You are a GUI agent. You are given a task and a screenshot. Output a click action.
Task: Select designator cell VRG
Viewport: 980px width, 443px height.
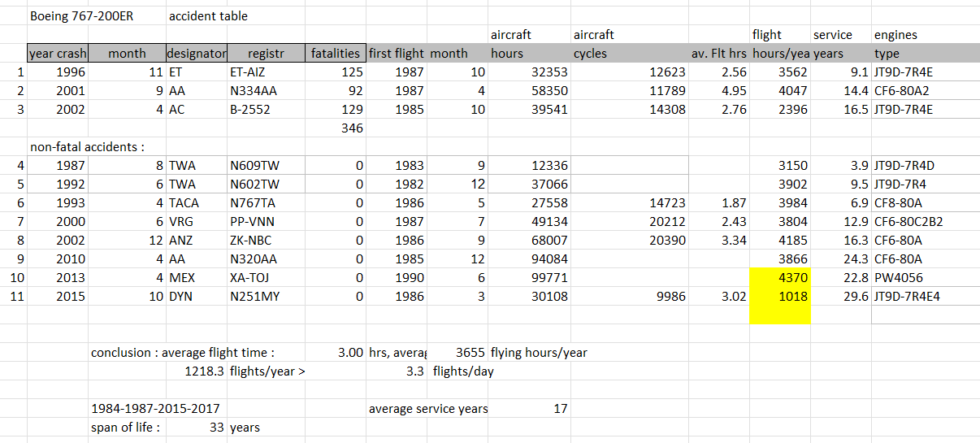point(196,221)
